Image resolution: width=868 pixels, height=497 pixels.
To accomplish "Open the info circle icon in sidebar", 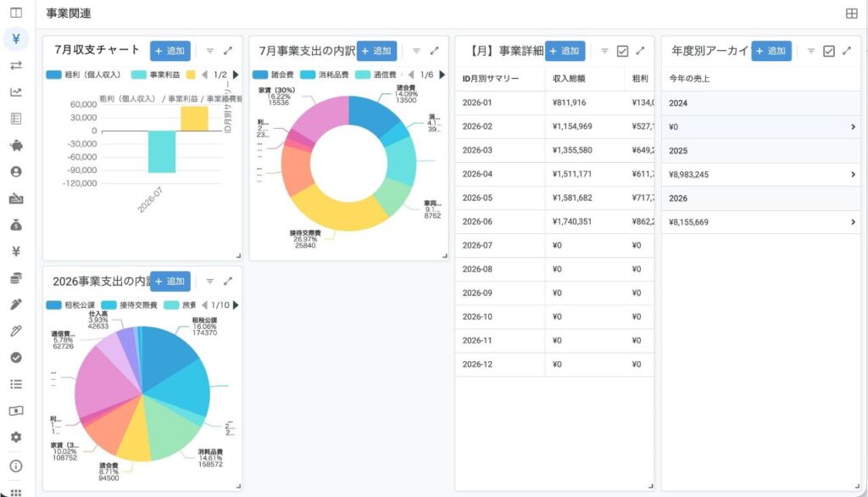I will pos(16,466).
